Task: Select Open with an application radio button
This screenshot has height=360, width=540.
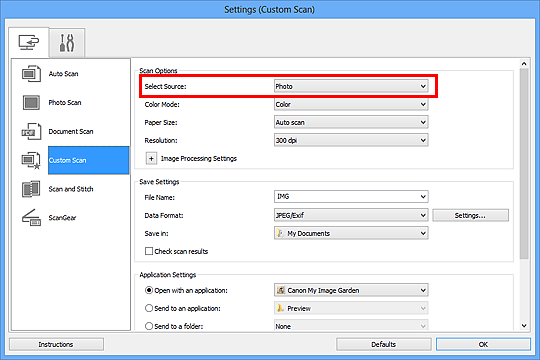Action: coord(149,290)
